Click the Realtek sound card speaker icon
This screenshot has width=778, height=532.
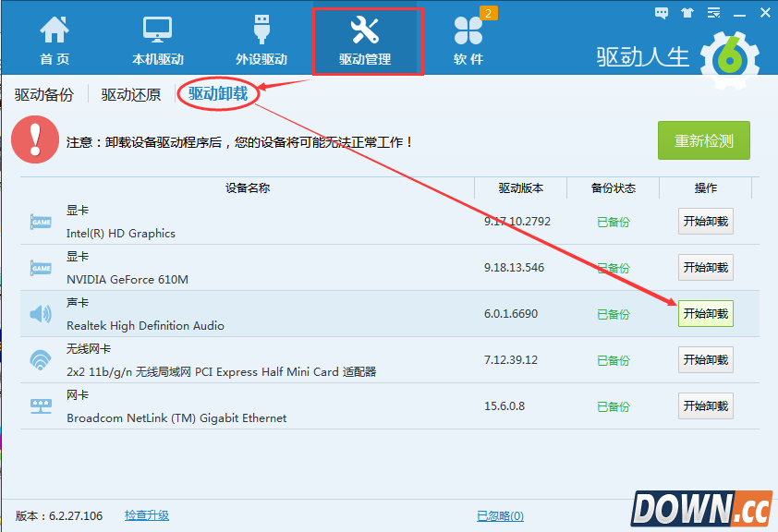tap(41, 314)
